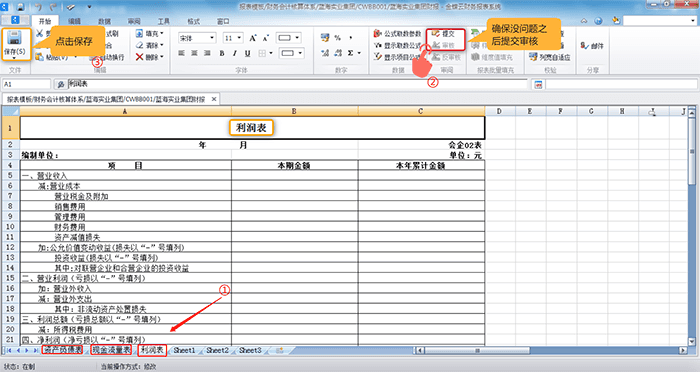Open the Clear (清除) dropdown arrow
The width and height of the screenshot is (700, 372).
(x=162, y=45)
